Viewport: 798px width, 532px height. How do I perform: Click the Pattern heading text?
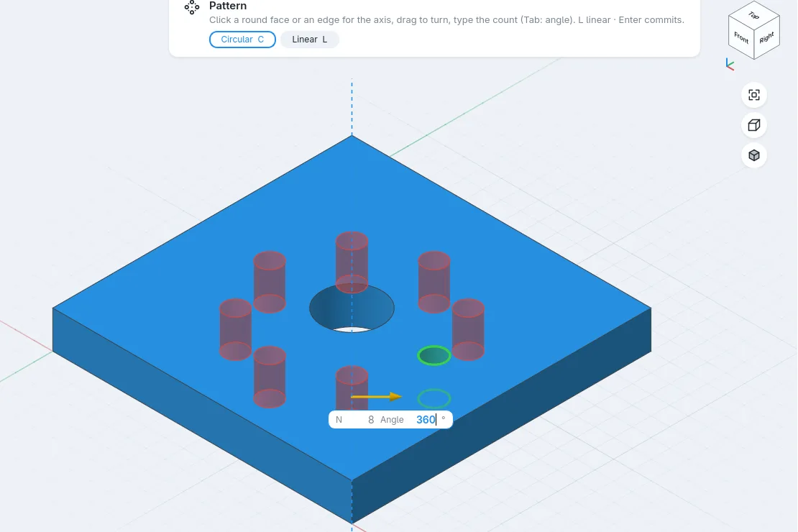click(227, 6)
